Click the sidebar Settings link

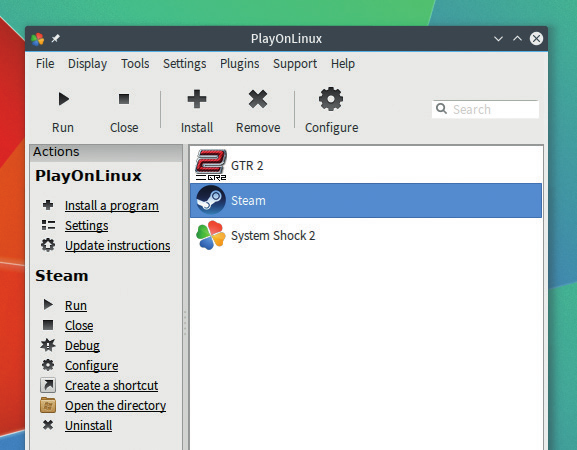86,226
